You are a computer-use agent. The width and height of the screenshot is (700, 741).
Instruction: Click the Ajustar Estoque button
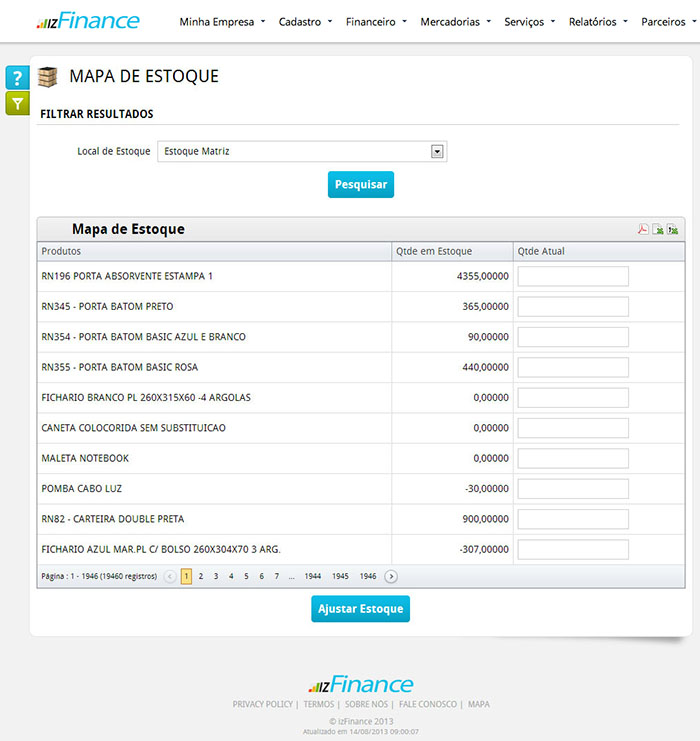(x=360, y=609)
